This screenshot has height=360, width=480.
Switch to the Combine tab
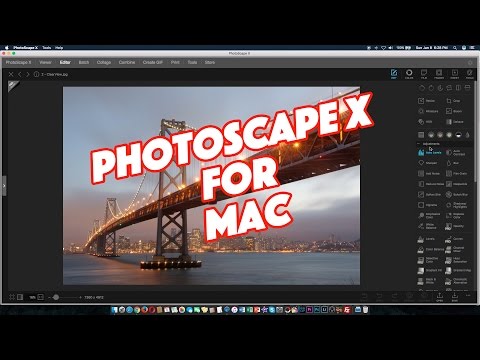[x=127, y=62]
